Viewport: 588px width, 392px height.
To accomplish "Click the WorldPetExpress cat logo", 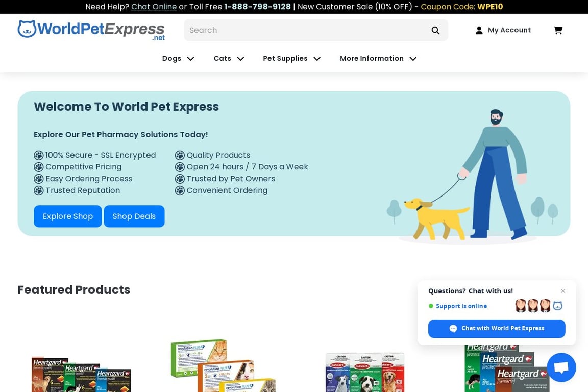I will 91,30.
